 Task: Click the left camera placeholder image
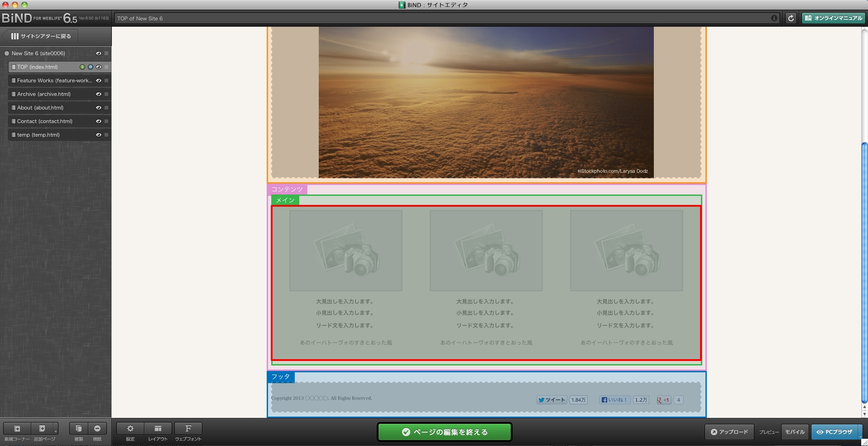[x=346, y=251]
